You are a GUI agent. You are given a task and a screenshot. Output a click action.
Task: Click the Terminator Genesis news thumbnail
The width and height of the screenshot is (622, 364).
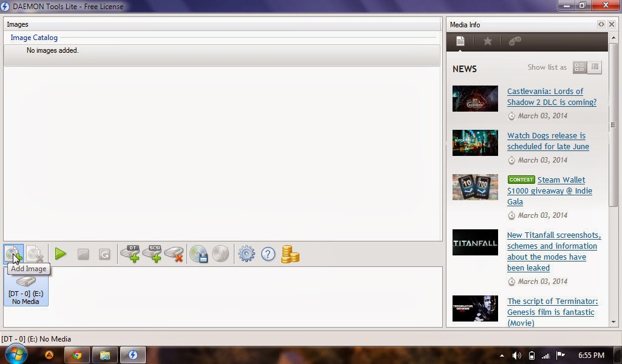475,309
